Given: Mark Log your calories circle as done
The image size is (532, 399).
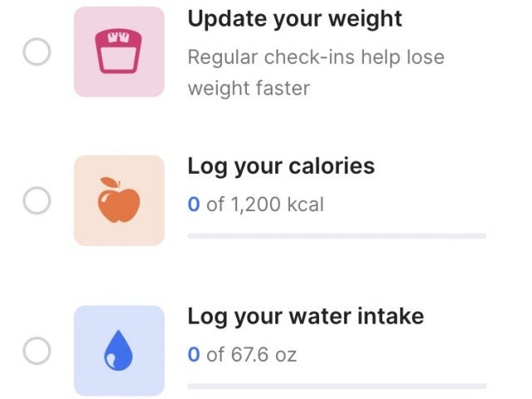Looking at the screenshot, I should pos(37,201).
